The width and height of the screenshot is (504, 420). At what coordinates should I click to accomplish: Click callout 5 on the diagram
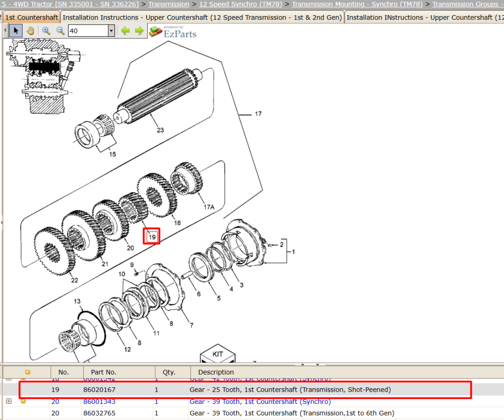coord(219,298)
